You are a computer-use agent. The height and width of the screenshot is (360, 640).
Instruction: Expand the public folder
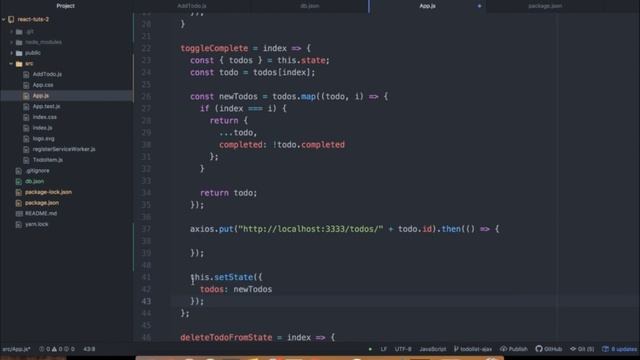coord(11,53)
